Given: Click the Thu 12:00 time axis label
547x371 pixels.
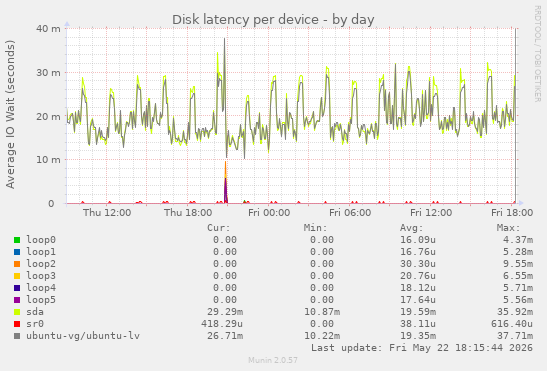Looking at the screenshot, I should (107, 213).
